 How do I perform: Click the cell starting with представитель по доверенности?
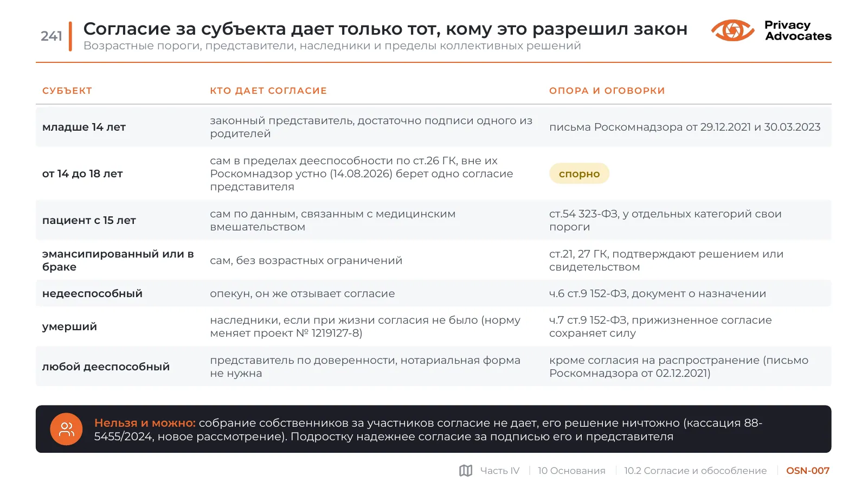[x=365, y=367]
